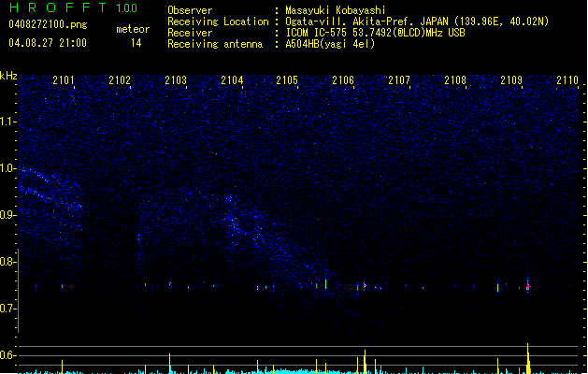Click the tallest yellow power spike after 2109

click(x=527, y=358)
